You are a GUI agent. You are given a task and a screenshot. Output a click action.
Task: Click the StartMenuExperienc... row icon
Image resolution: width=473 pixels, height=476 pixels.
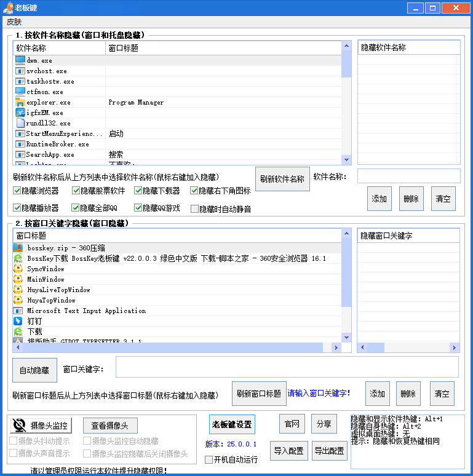point(20,133)
